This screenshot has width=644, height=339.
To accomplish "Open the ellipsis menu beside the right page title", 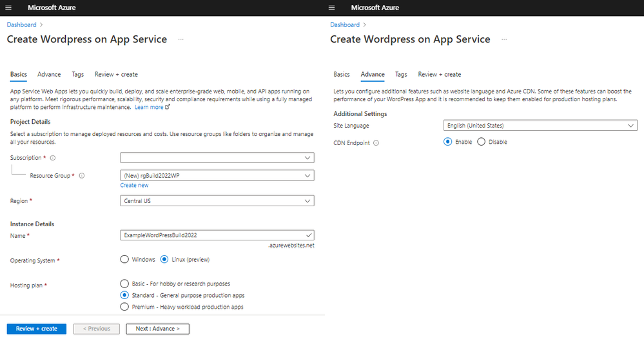I will [504, 39].
